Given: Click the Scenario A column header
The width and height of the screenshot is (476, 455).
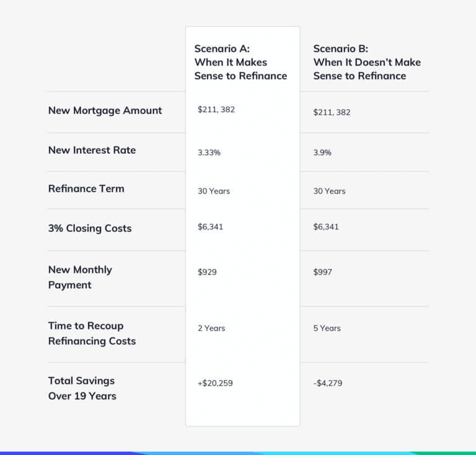Looking at the screenshot, I should [x=240, y=62].
